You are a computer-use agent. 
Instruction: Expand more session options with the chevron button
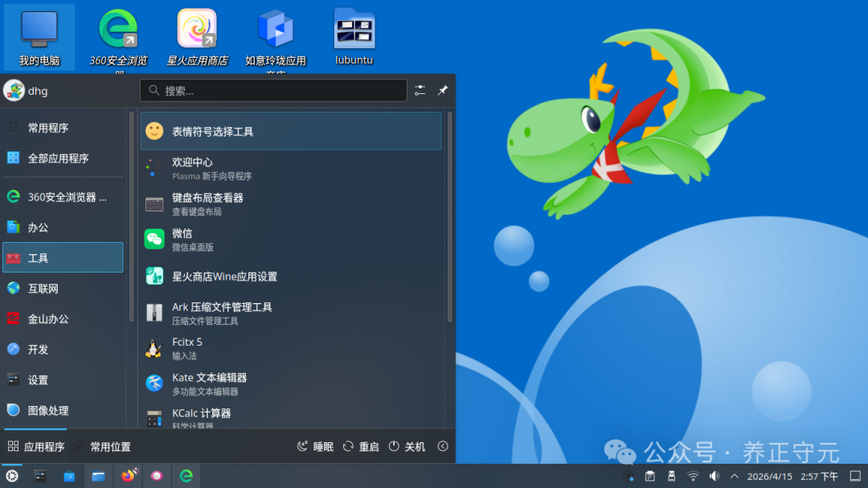coord(443,446)
